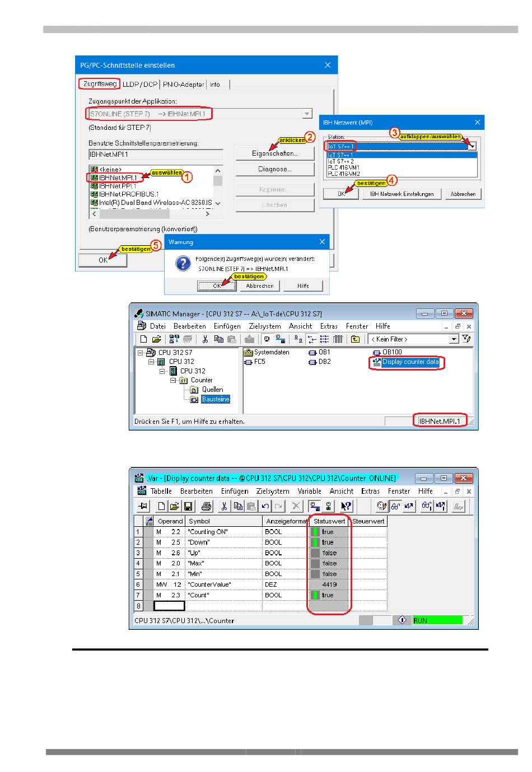Click the empty Operand cell in row 8
The height and width of the screenshot is (772, 532).
tap(169, 606)
